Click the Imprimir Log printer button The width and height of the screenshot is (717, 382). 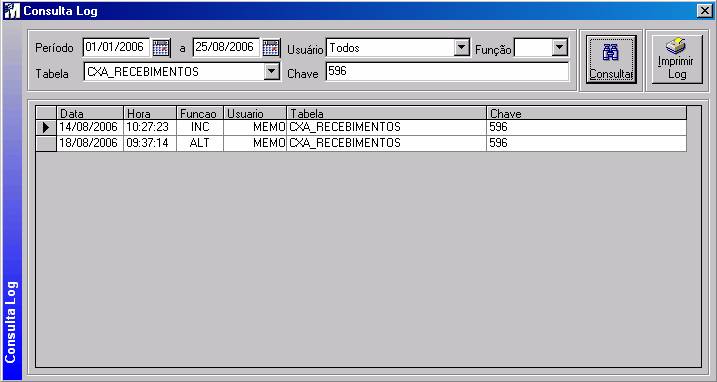point(677,59)
